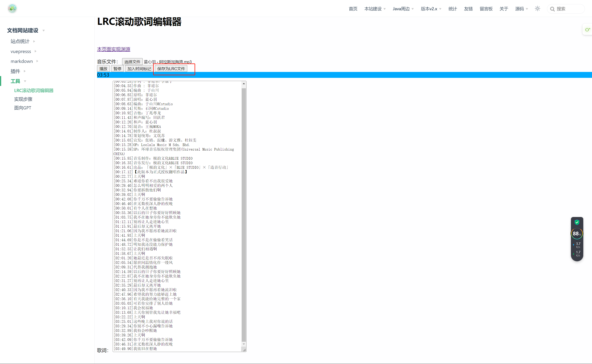Toggle the light/dark theme sun icon

click(537, 9)
